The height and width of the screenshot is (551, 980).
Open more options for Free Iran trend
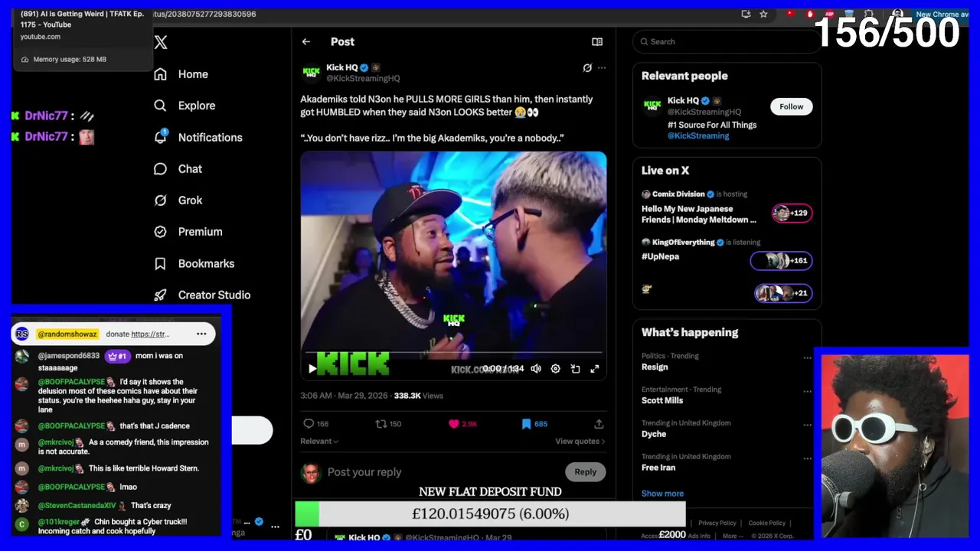tap(807, 458)
